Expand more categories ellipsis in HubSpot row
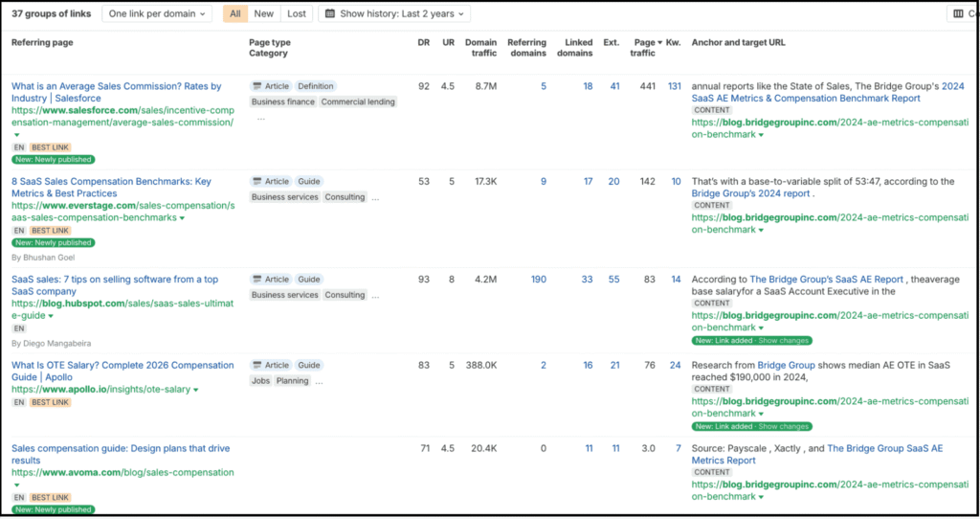 tap(375, 296)
